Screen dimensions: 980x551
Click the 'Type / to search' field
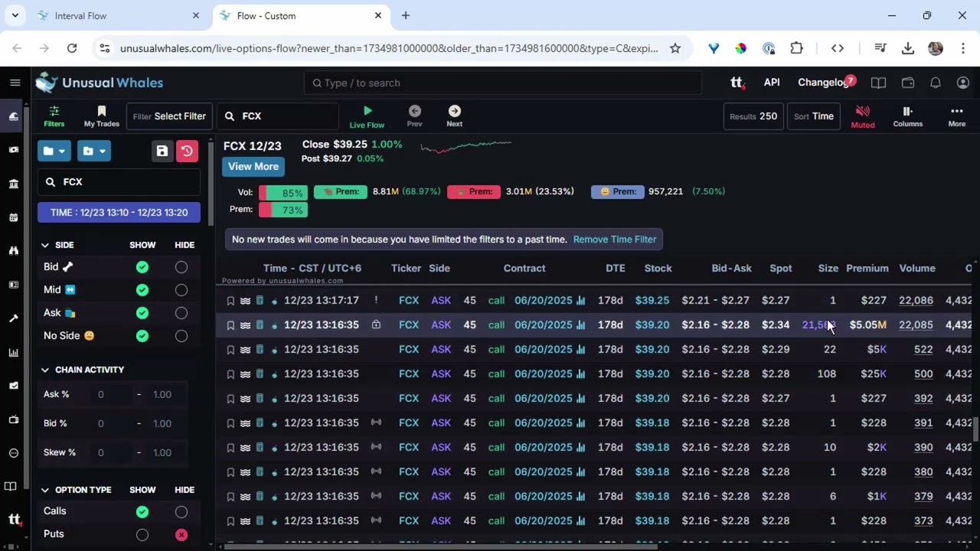[503, 83]
